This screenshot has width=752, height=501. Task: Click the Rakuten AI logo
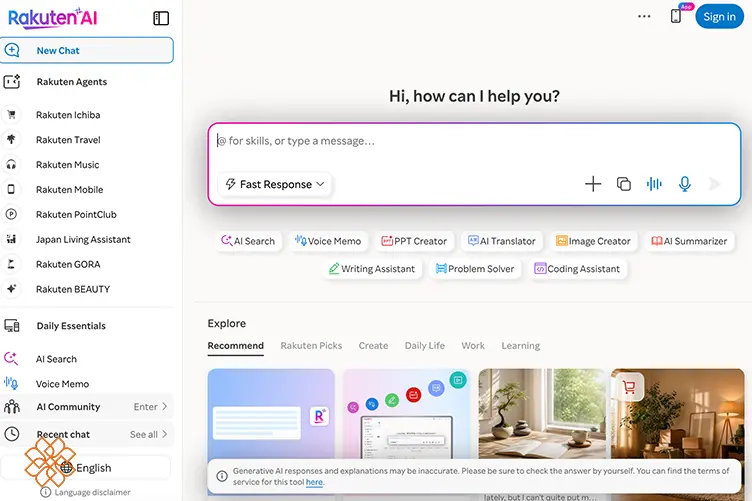coord(53,18)
